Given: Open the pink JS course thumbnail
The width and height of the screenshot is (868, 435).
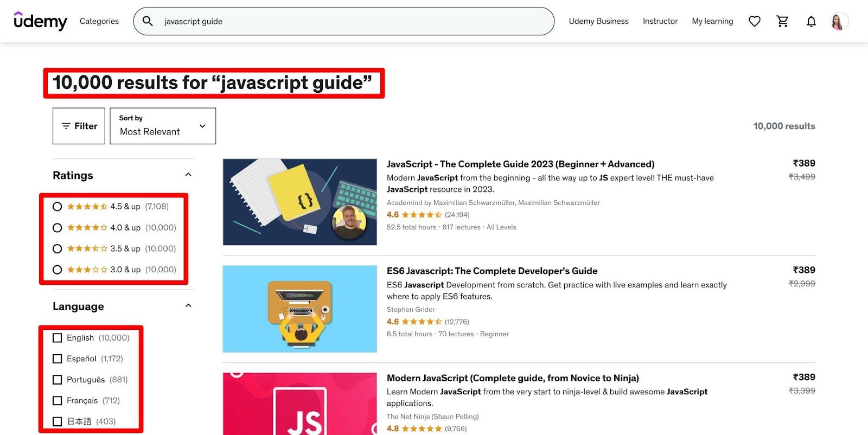Looking at the screenshot, I should pos(300,404).
